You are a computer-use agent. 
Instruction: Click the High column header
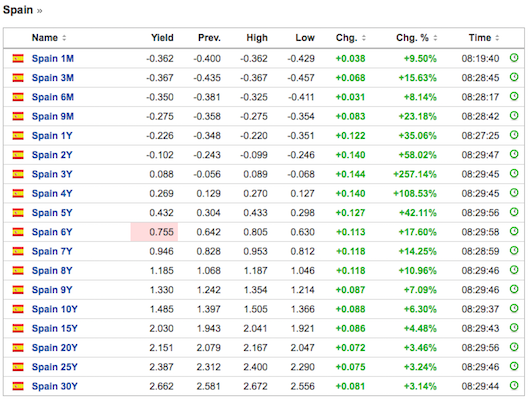[257, 38]
